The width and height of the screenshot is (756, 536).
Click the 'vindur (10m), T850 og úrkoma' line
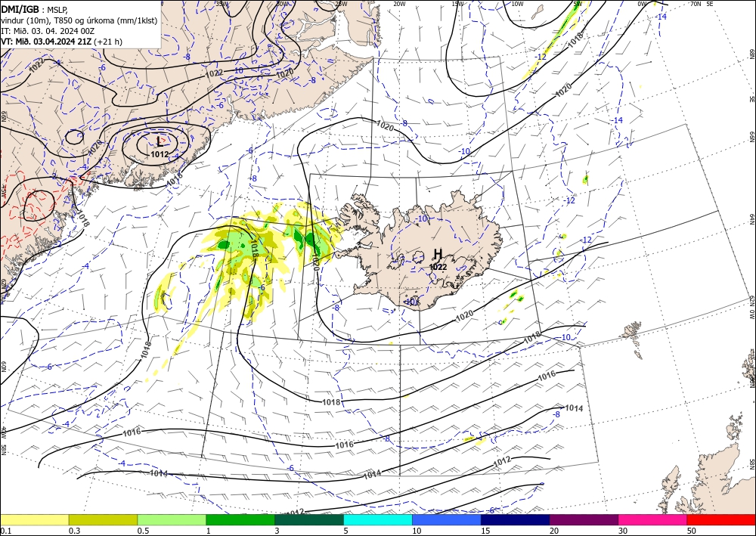[x=79, y=20]
